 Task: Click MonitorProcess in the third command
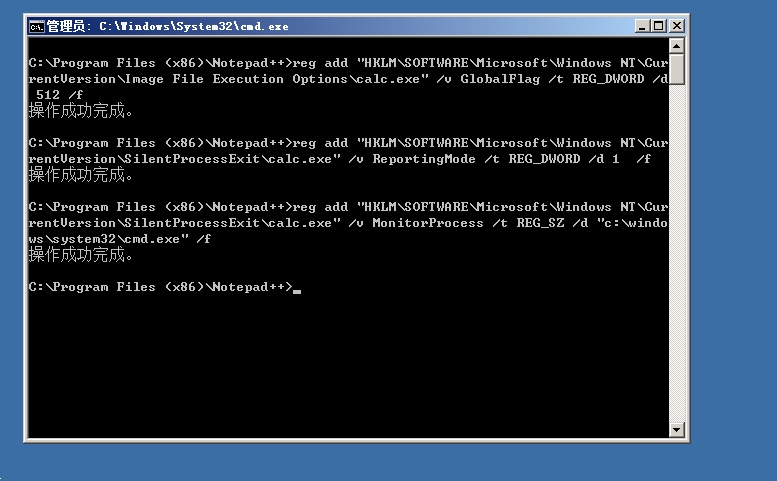pyautogui.click(x=428, y=223)
